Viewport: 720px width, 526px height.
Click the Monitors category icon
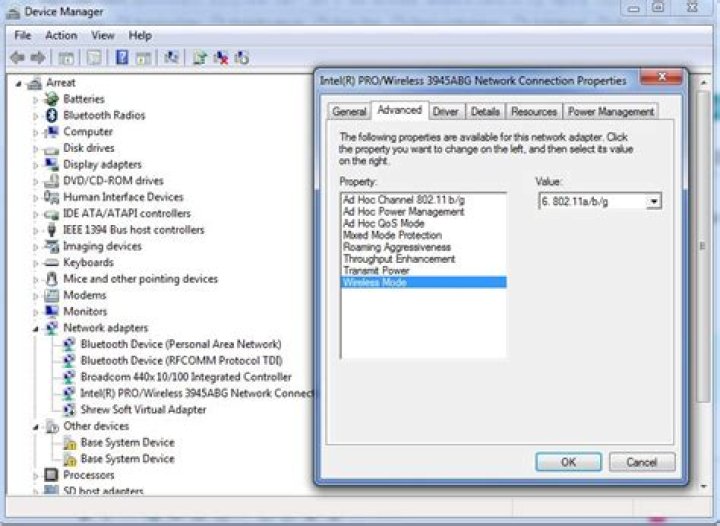tap(51, 312)
